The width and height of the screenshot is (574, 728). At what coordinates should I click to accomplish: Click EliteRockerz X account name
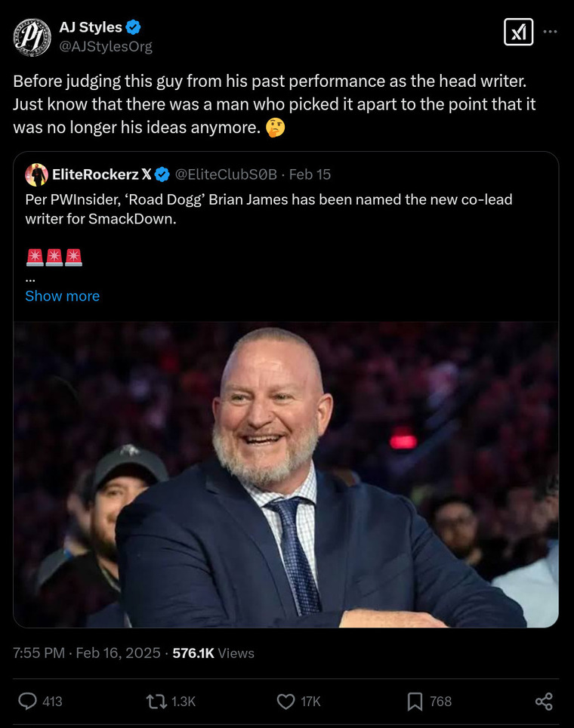click(x=101, y=174)
